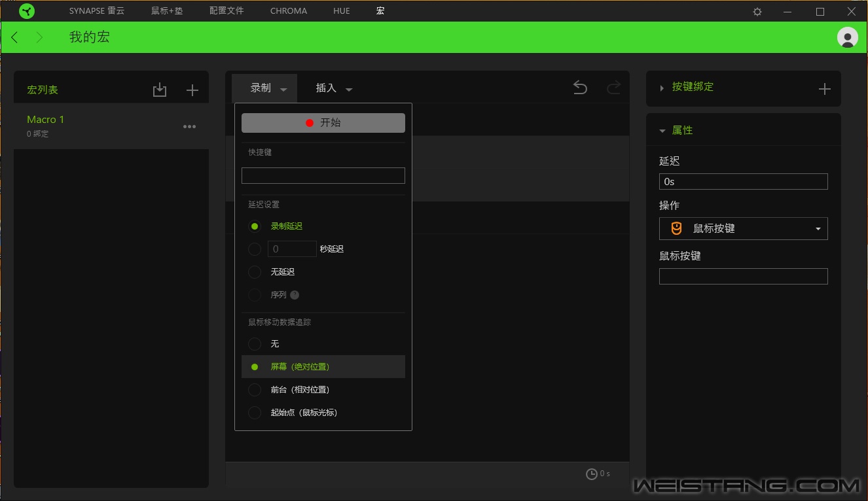Click the seconds delay number field

tap(292, 249)
